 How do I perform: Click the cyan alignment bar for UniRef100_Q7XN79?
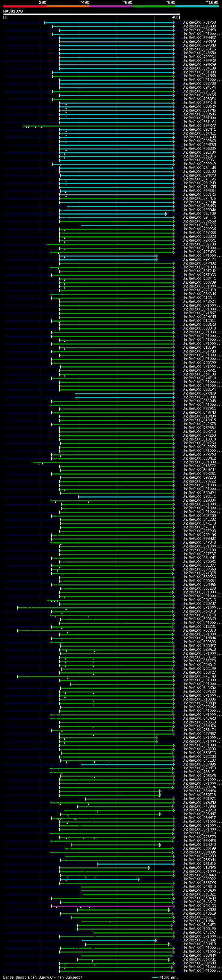click(x=125, y=394)
